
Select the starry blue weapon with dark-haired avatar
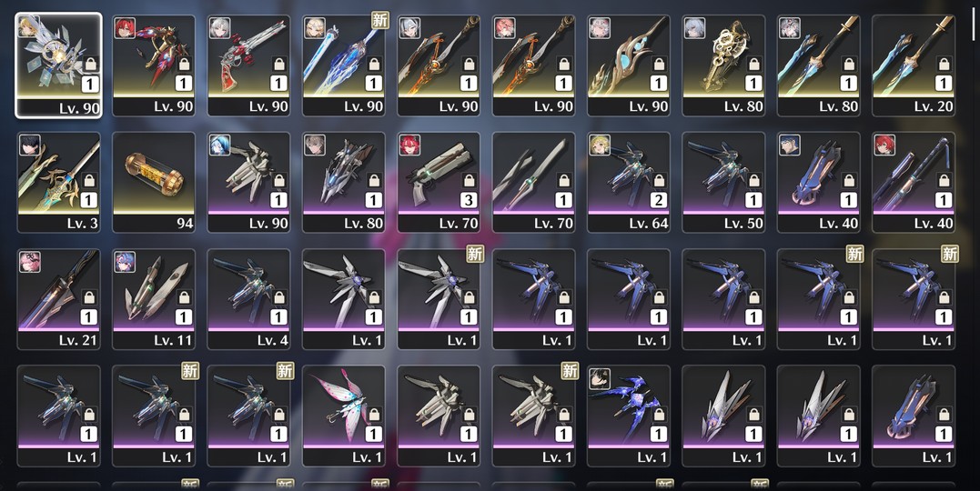629,416
